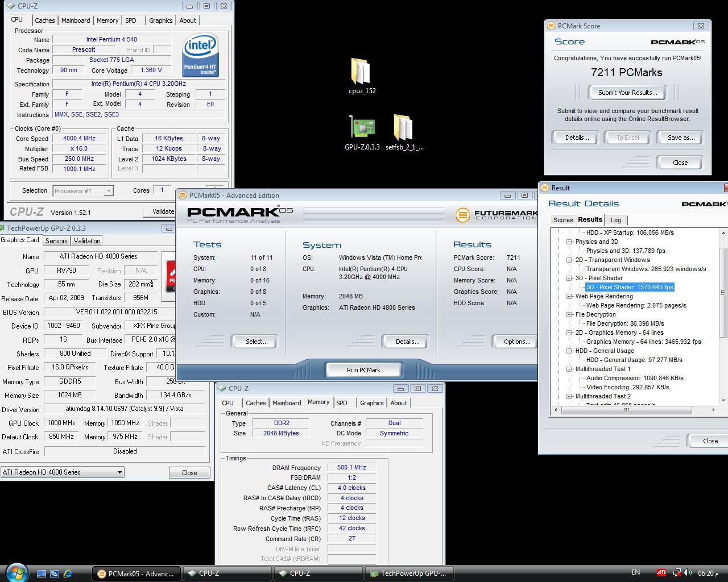
Task: Click the Intel Pentium 4 HT logo
Action: (200, 56)
